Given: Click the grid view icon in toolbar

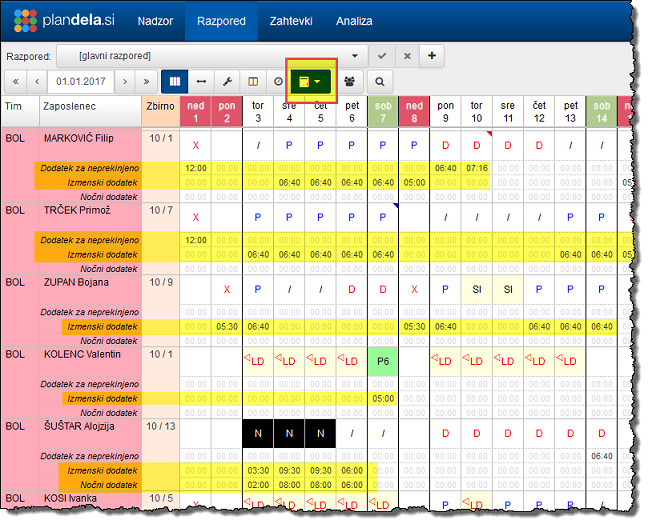Looking at the screenshot, I should (x=175, y=81).
